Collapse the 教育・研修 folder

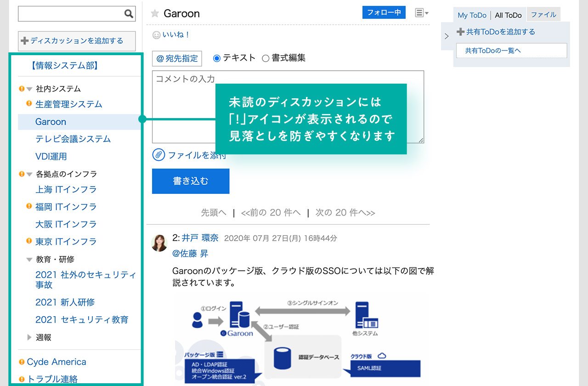[29, 260]
